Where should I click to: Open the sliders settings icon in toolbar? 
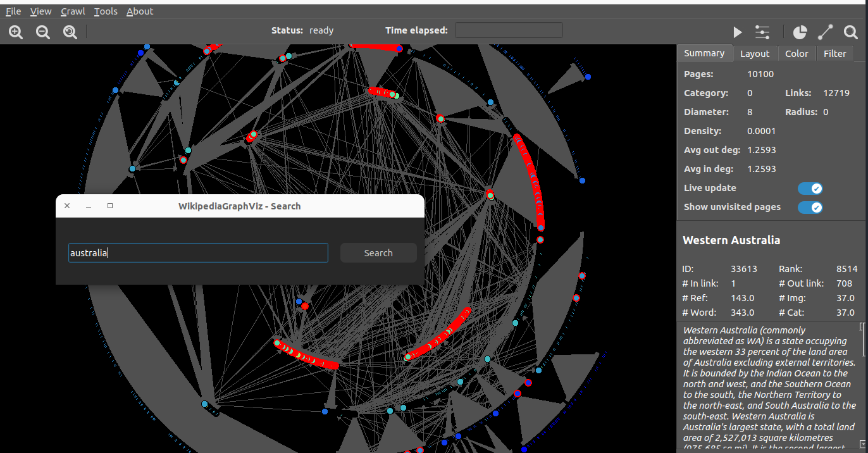tap(762, 32)
